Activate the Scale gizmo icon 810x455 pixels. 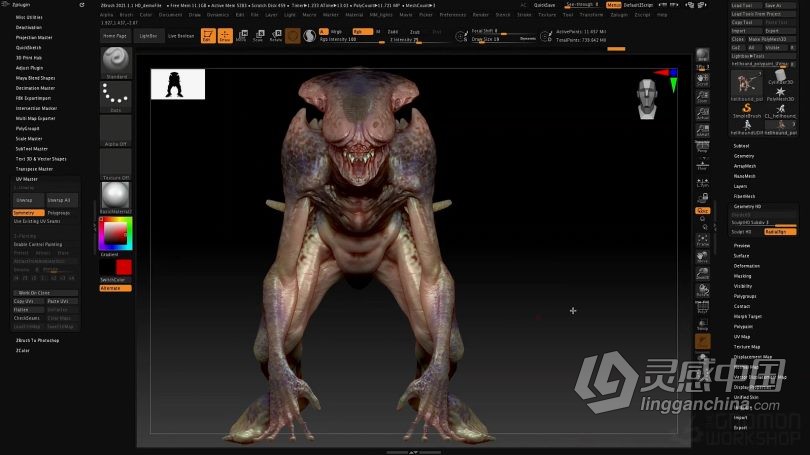tap(259, 36)
